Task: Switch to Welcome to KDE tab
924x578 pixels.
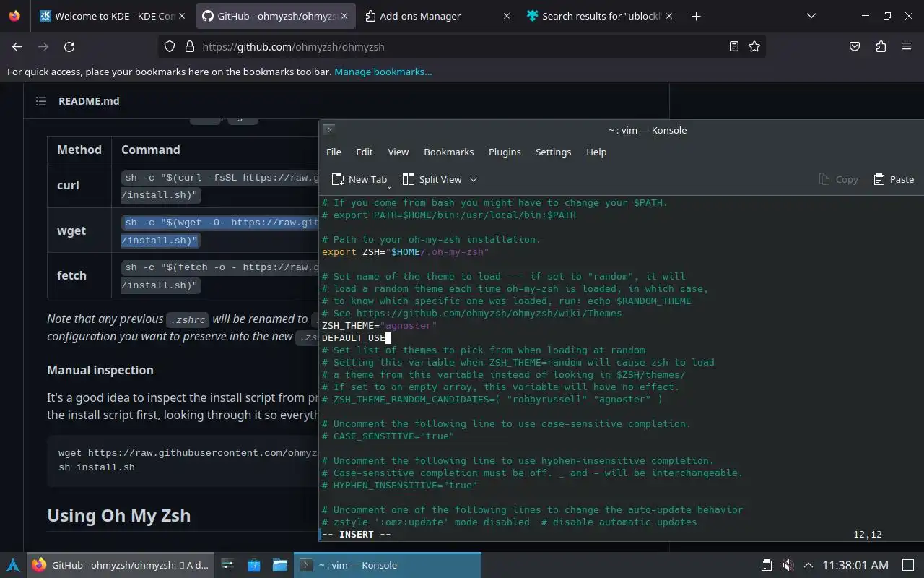Action: (111, 16)
